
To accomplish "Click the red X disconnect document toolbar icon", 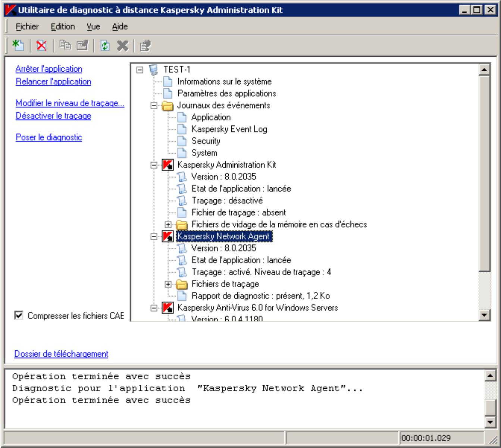I will tap(41, 46).
